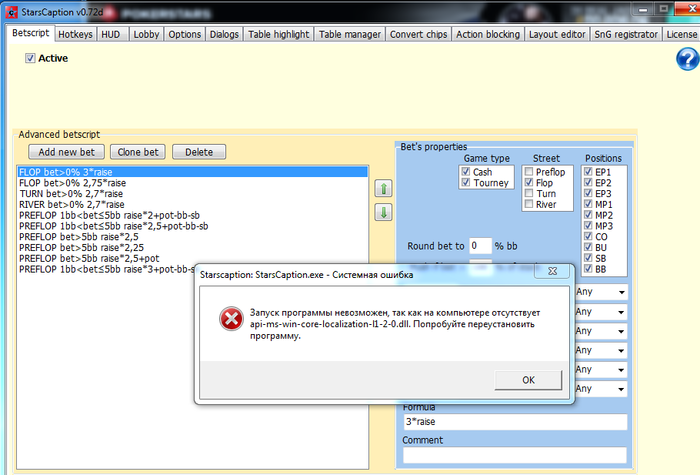
Task: Select the row TURN bet>0% 2,7*raise
Action: [192, 193]
